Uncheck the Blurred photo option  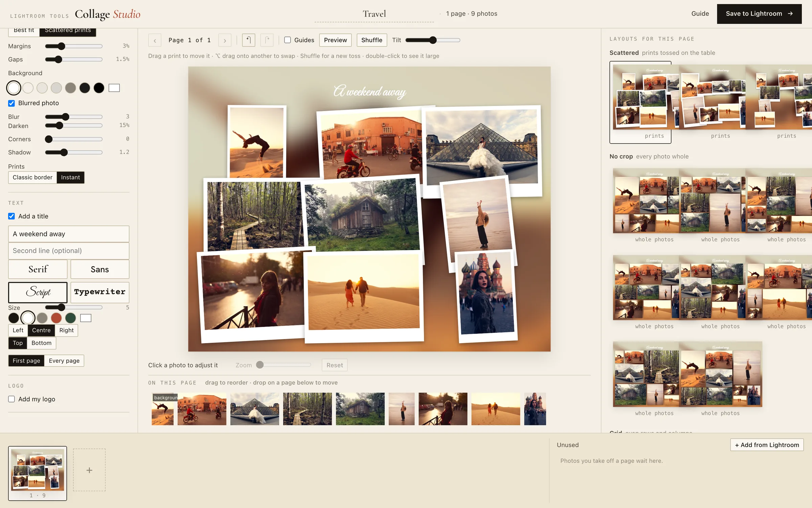[12, 103]
